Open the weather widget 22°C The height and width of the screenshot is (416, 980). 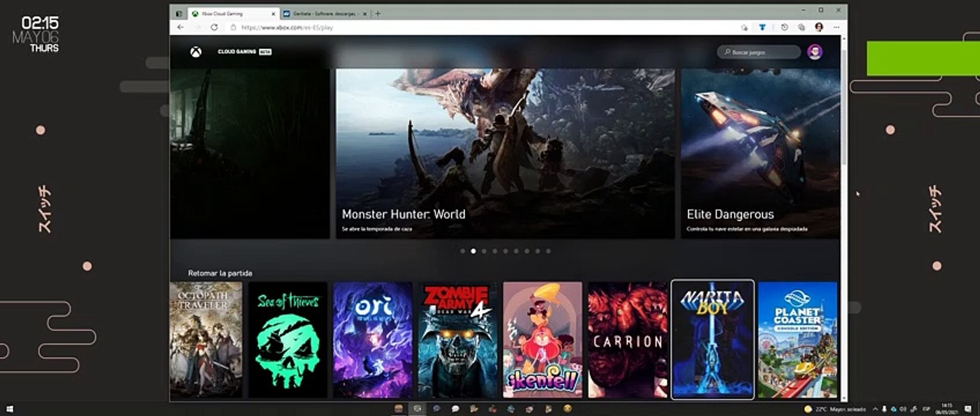pos(835,409)
